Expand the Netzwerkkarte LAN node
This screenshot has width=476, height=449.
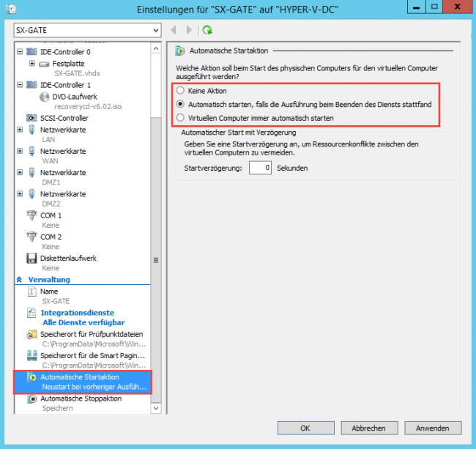click(20, 129)
